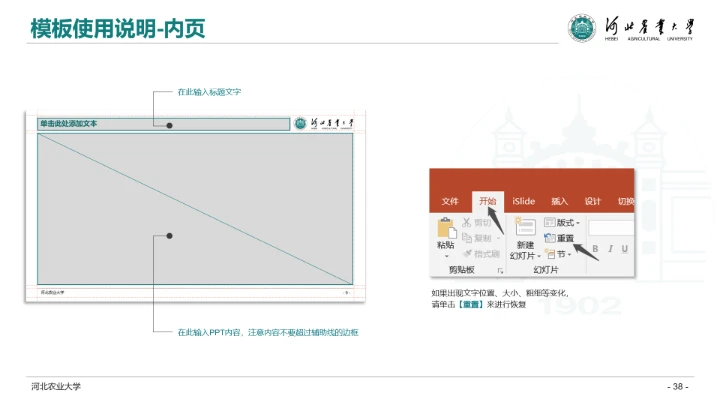720x405 pixels.
Task: Click the 单击此处添加文本 title placeholder
Action: coord(163,124)
